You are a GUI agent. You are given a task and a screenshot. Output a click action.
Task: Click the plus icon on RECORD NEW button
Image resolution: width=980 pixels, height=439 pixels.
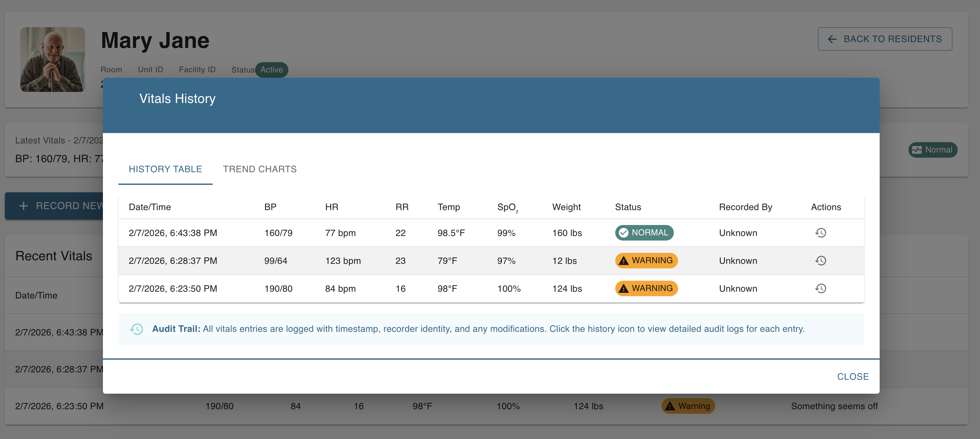[x=24, y=206]
